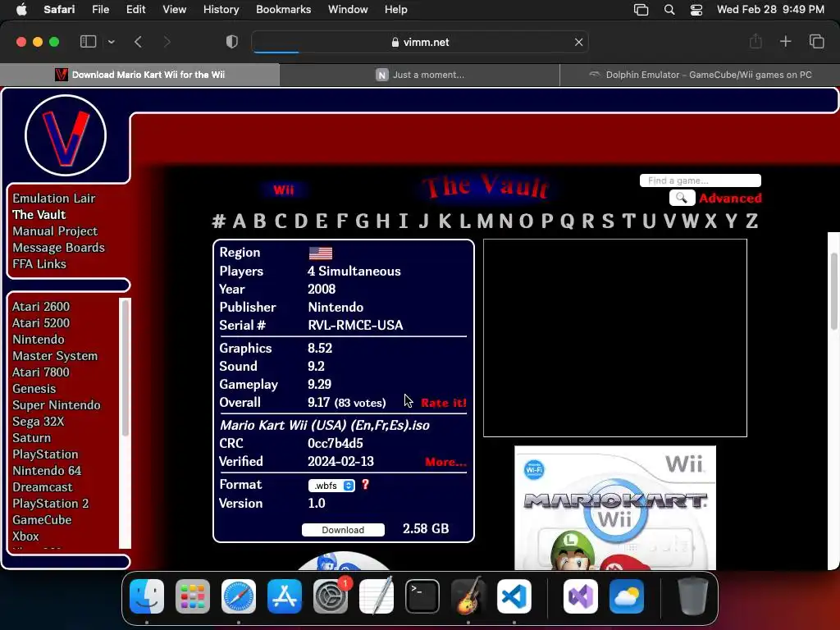Open Launchpad from the Dock

[x=193, y=596]
